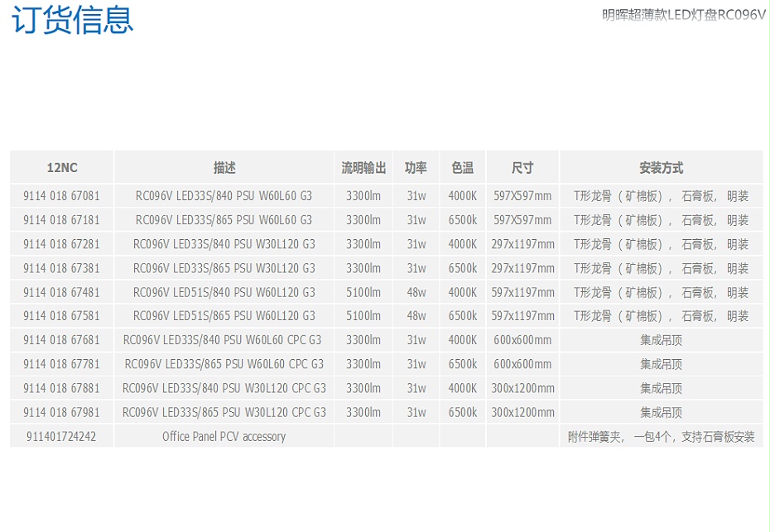
Task: Select description RC096V LED33S/865 PSU W30L120 G3
Action: click(x=224, y=268)
